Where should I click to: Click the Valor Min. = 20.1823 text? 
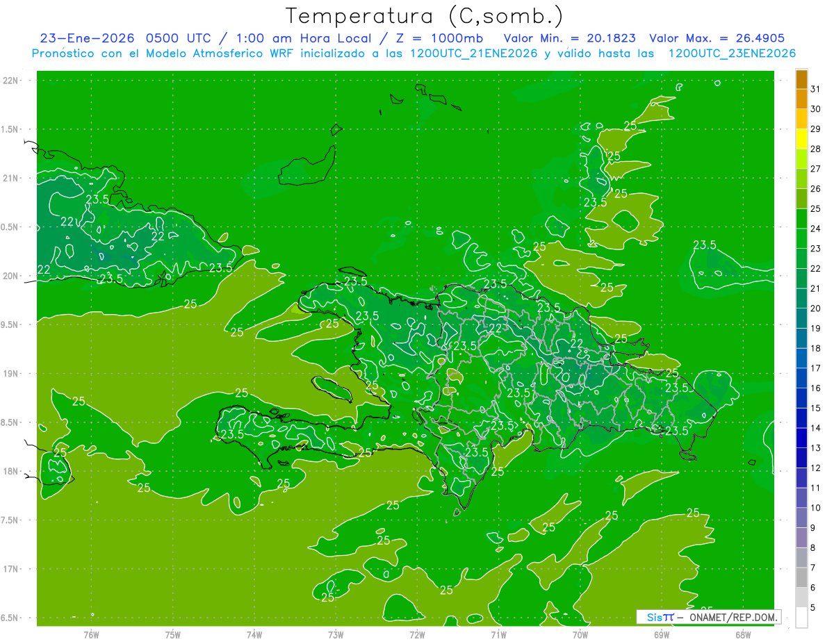[x=571, y=38]
